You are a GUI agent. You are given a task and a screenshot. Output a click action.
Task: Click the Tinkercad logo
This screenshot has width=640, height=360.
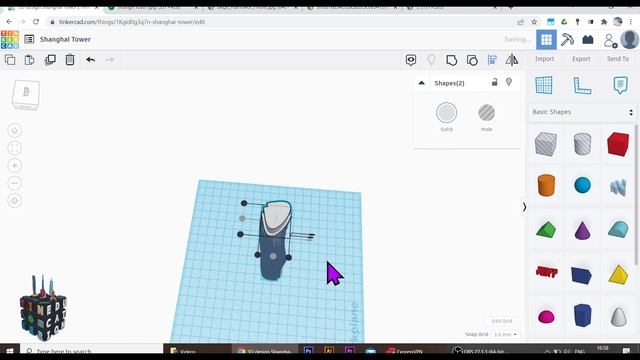10,40
